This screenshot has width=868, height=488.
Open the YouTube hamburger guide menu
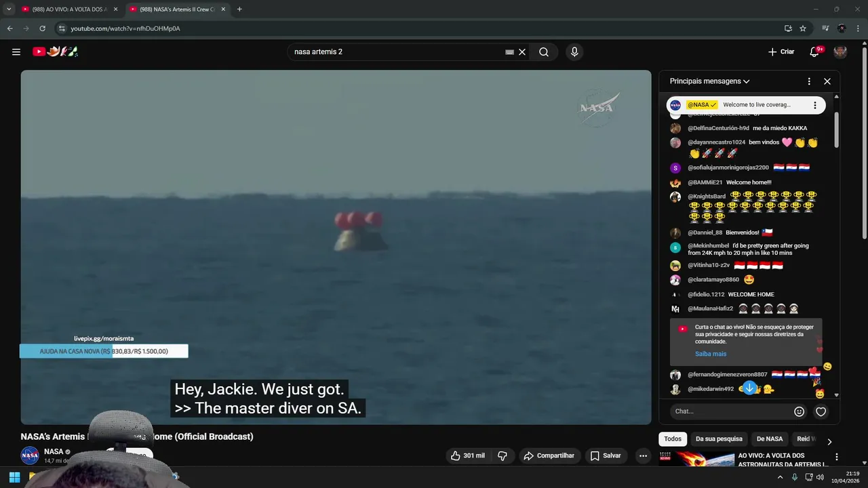(x=16, y=52)
